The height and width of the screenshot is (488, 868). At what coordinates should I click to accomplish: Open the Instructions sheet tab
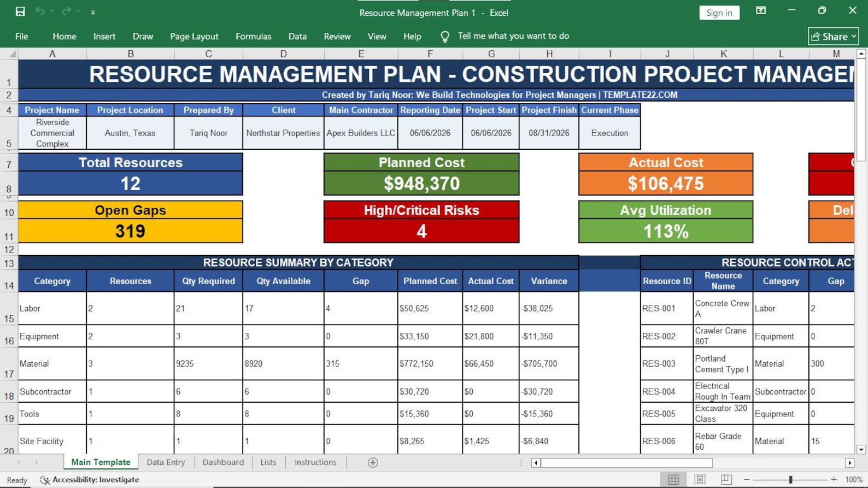[315, 462]
